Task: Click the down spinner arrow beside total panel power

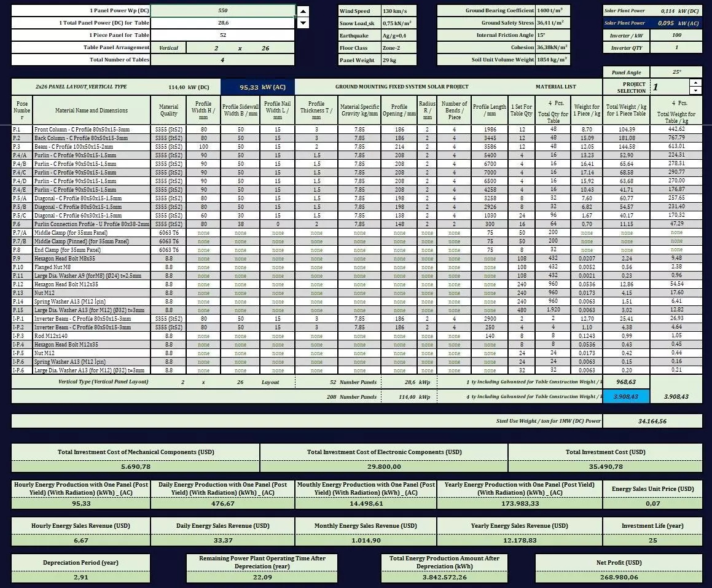Action: click(303, 23)
